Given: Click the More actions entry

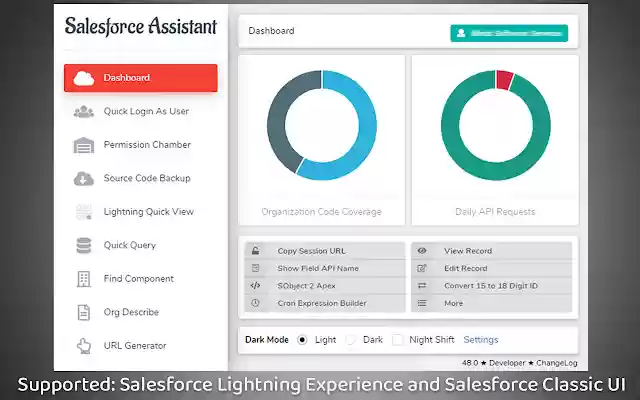Looking at the screenshot, I should coord(491,303).
